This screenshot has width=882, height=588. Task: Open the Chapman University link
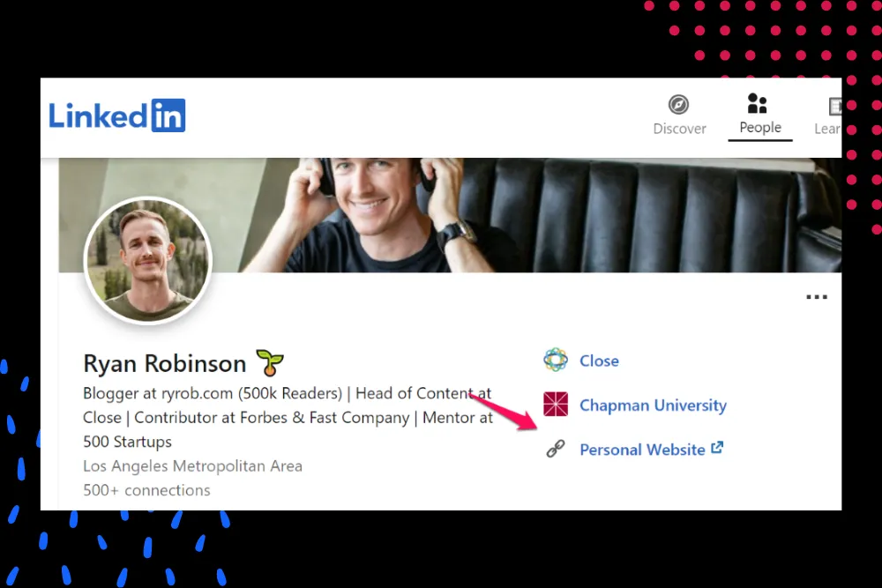[653, 406]
